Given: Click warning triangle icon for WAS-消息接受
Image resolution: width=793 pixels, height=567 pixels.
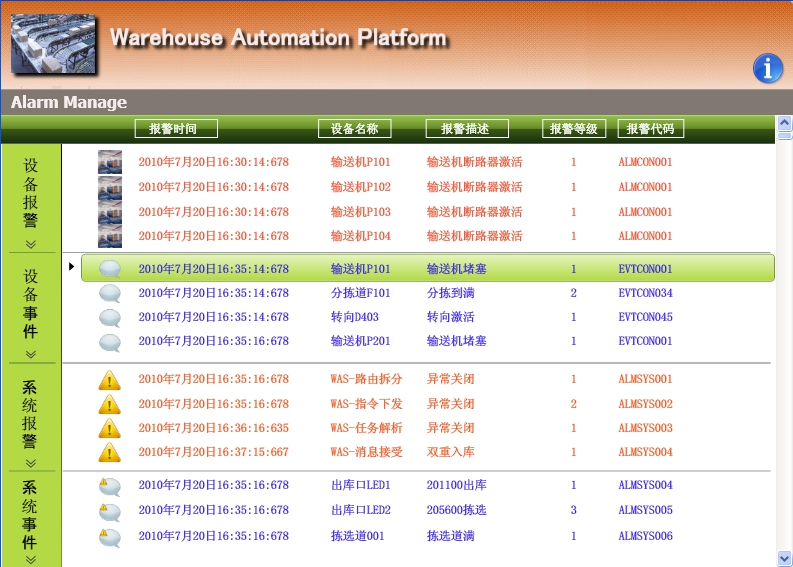Looking at the screenshot, I should (110, 452).
